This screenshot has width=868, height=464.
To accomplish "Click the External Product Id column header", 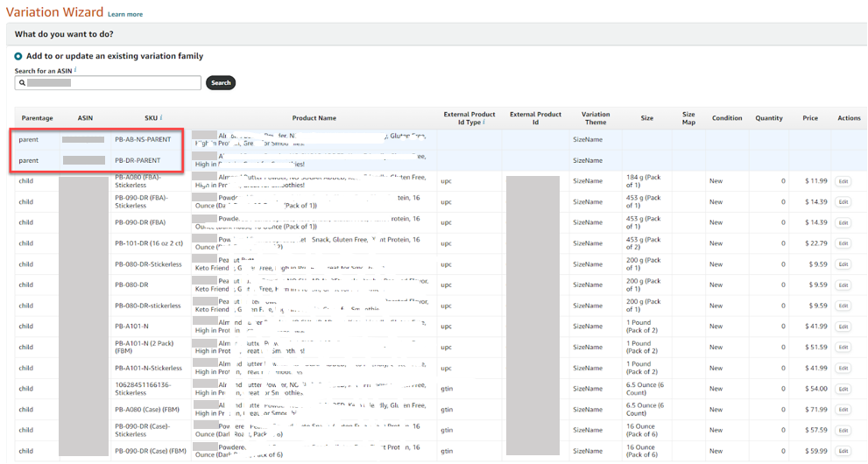I will (x=535, y=118).
